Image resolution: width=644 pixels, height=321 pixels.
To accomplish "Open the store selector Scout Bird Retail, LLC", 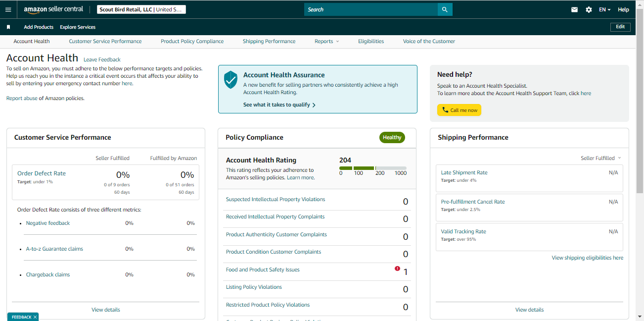I will click(x=141, y=9).
